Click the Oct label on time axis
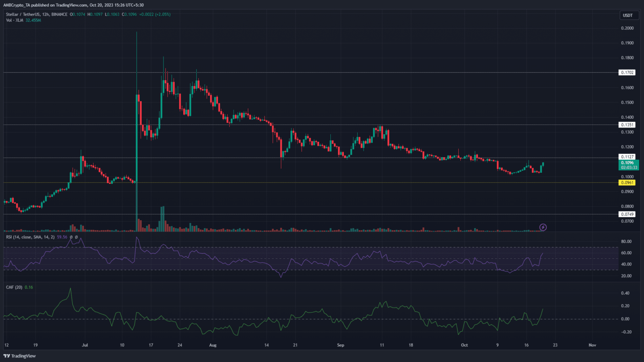 464,345
